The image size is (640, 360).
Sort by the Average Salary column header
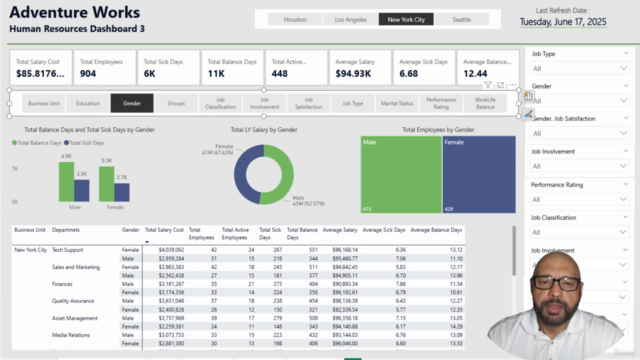tap(340, 230)
